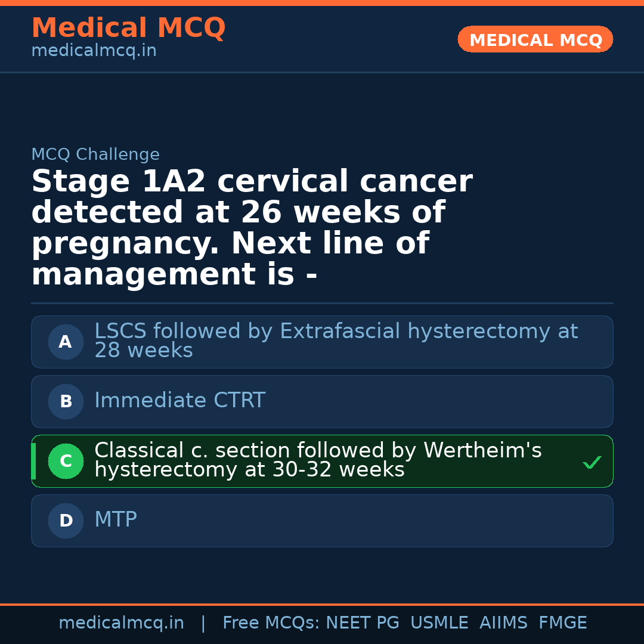This screenshot has height=644, width=644.
Task: Click the green letter C circle
Action: (x=66, y=462)
